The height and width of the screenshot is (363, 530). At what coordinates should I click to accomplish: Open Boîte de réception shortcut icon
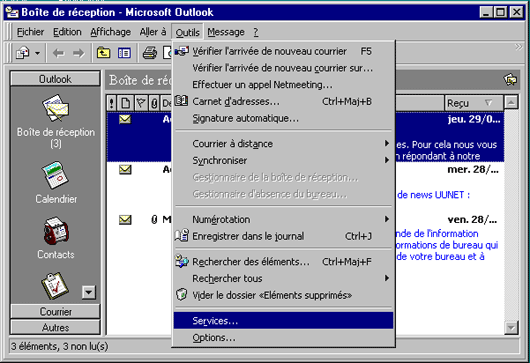[x=56, y=108]
